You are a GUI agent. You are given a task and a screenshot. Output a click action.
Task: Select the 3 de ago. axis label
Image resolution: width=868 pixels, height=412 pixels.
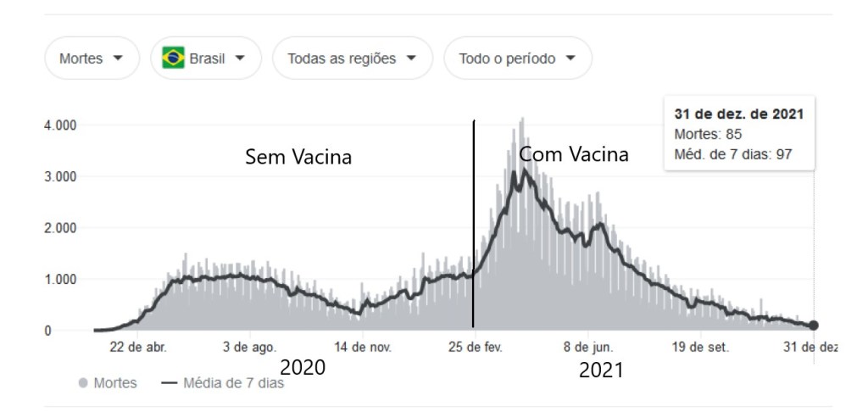[x=250, y=347]
